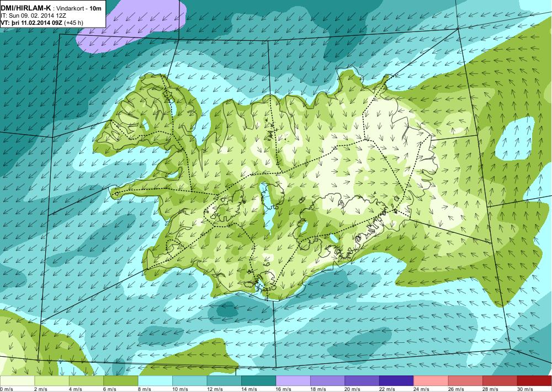Screen dimensions: 552x392
Task: Click the '28 m/s' legend label
Action: [491, 389]
